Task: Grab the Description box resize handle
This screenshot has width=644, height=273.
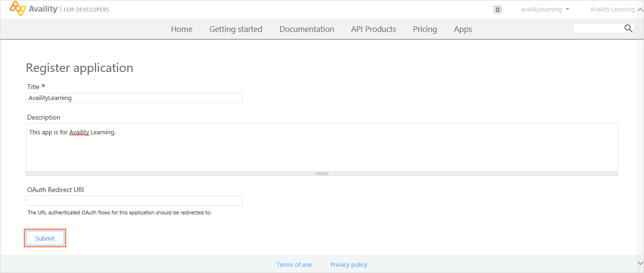Action: 322,173
